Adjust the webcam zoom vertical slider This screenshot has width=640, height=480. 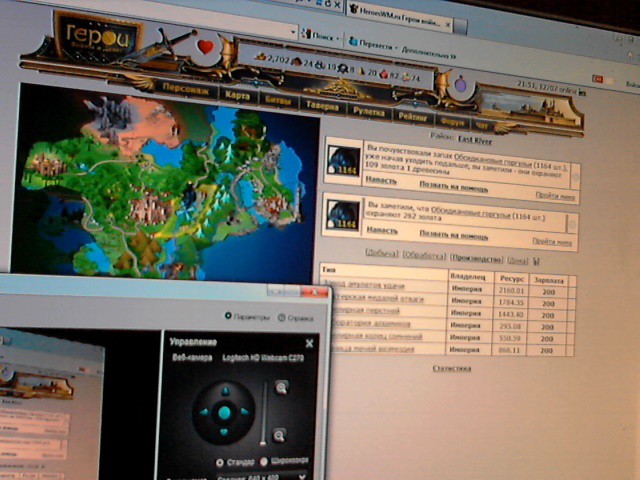[264, 413]
